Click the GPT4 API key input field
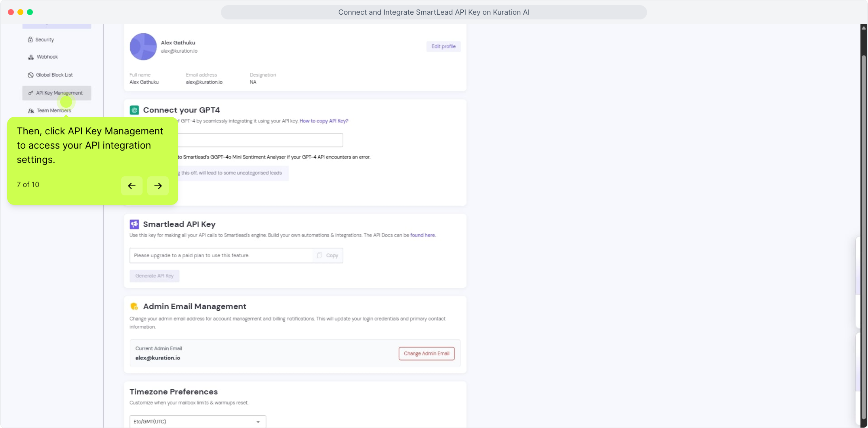The width and height of the screenshot is (868, 428). point(260,140)
